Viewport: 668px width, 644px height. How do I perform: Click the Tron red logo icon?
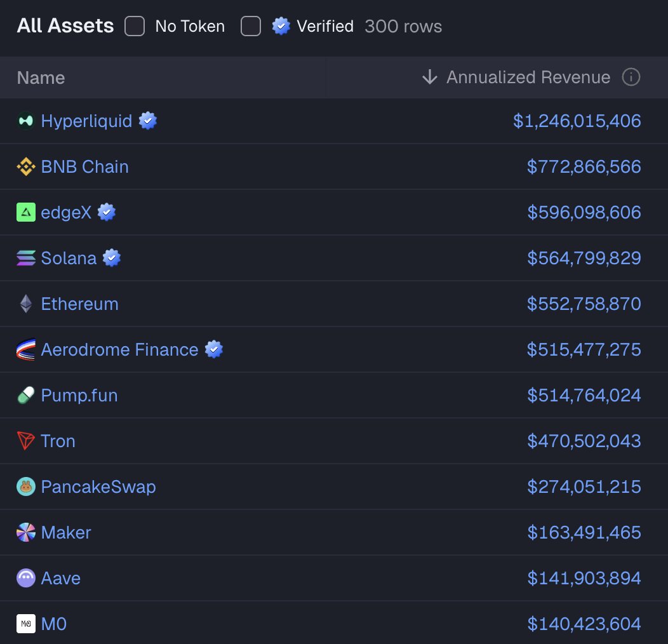click(x=24, y=441)
